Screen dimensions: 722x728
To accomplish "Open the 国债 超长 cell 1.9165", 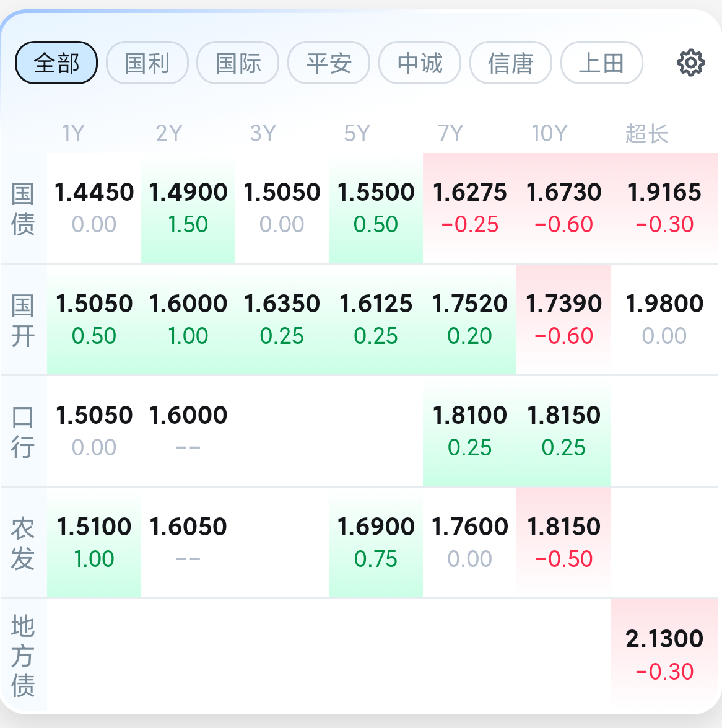I will click(664, 208).
